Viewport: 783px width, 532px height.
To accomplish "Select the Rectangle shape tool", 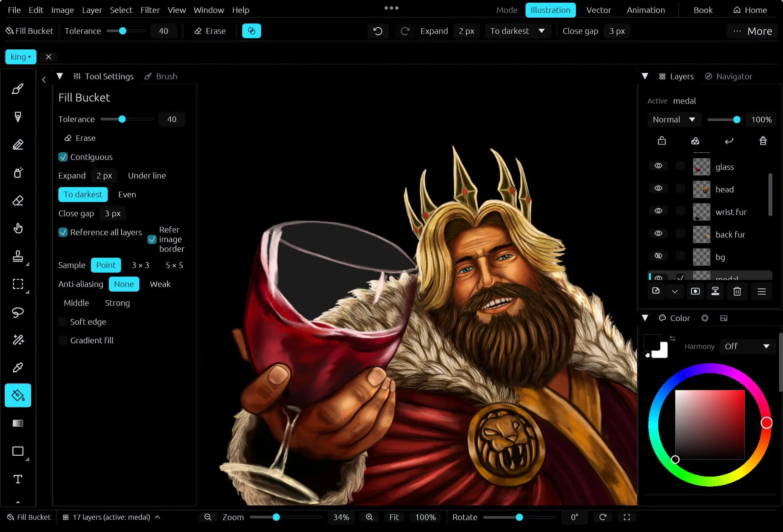I will (x=18, y=451).
